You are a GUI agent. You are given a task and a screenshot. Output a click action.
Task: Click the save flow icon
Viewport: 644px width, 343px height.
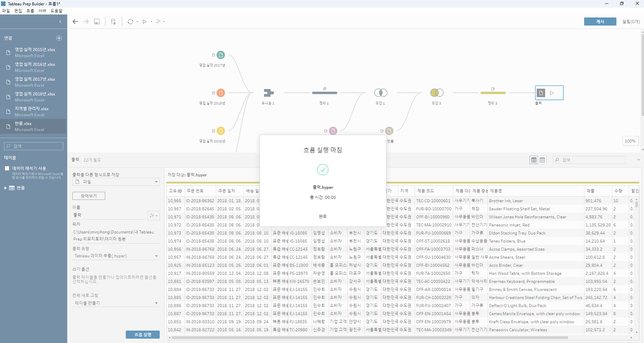(x=97, y=22)
